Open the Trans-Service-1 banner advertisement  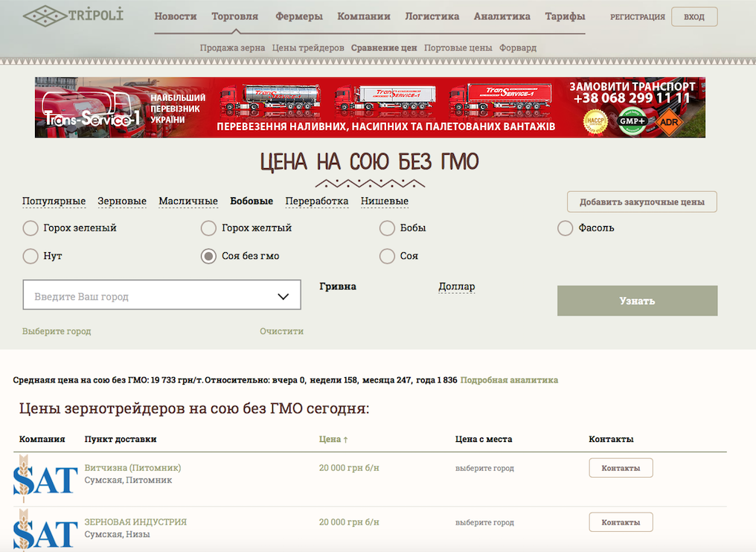pyautogui.click(x=370, y=108)
